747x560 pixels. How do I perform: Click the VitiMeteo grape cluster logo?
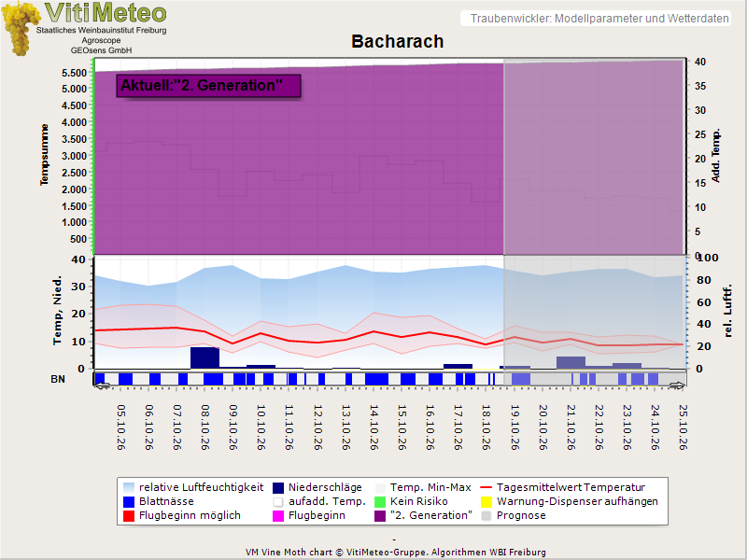point(20,29)
